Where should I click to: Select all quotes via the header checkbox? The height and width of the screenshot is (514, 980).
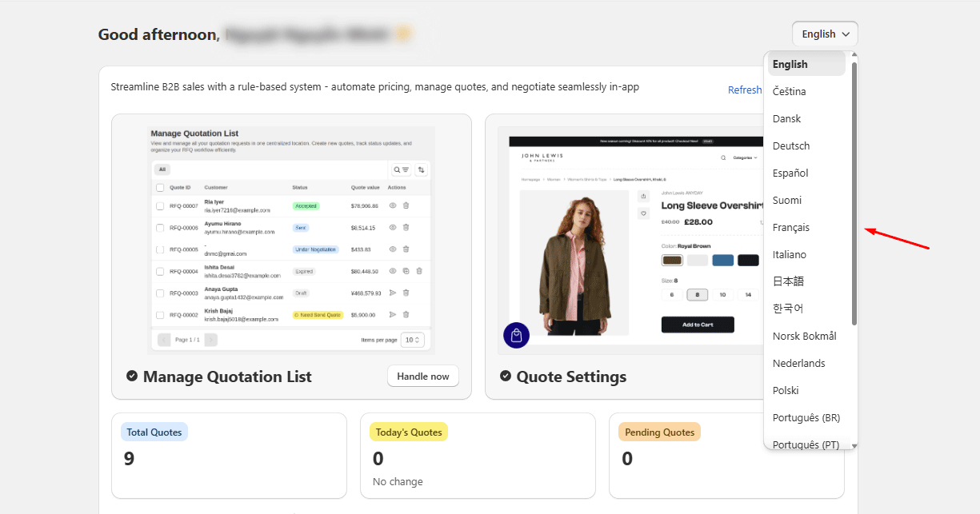(x=159, y=188)
